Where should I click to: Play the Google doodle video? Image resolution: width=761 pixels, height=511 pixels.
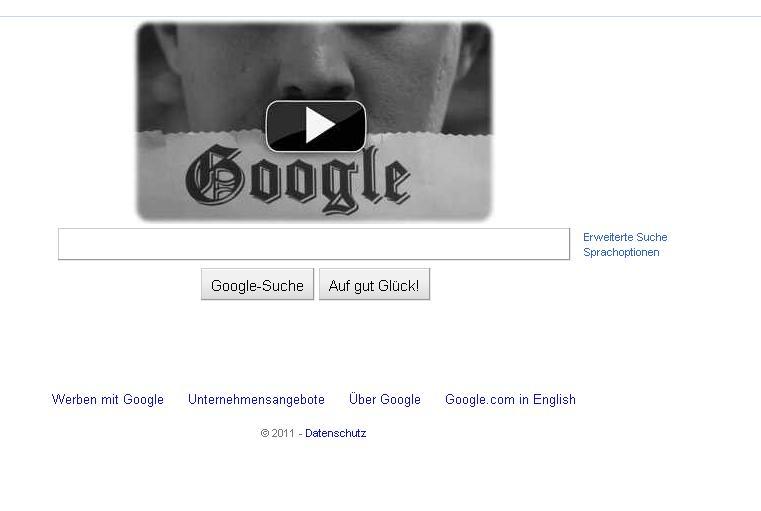click(x=315, y=126)
